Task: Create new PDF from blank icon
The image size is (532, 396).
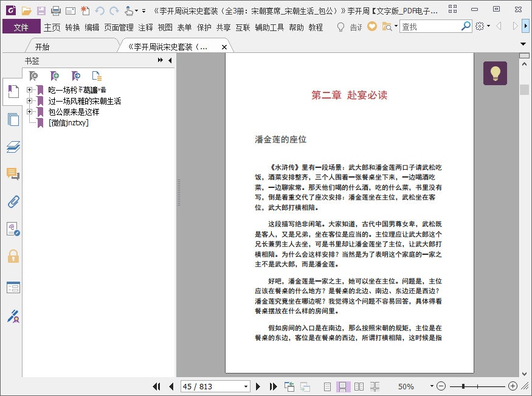Action: click(x=85, y=11)
